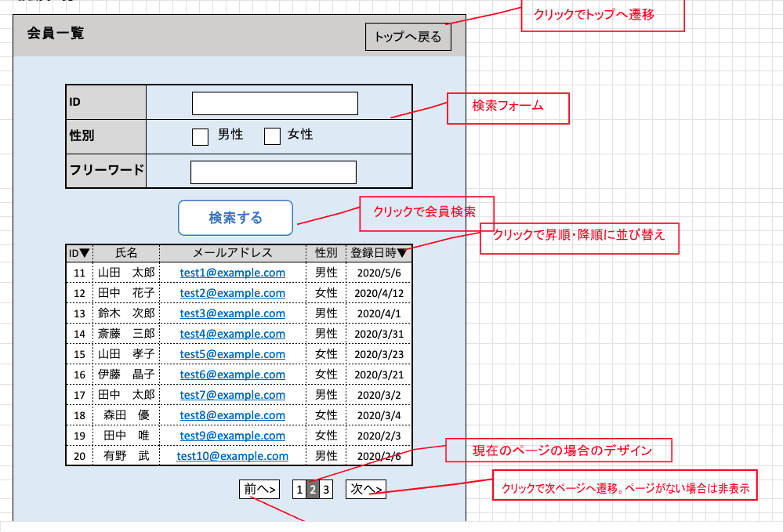Click the 現在のページの場合のデザイン annotation box
783x532 pixels.
pyautogui.click(x=560, y=451)
